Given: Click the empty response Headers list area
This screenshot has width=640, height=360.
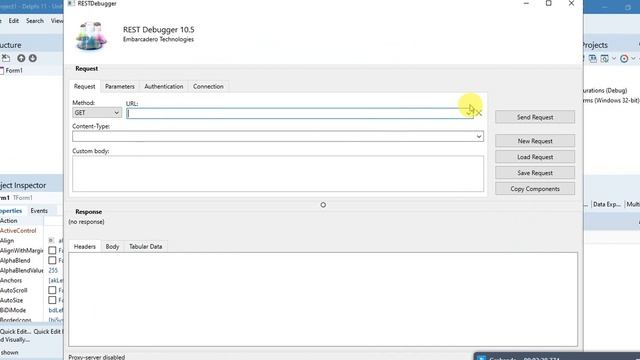Looking at the screenshot, I should pos(323,299).
